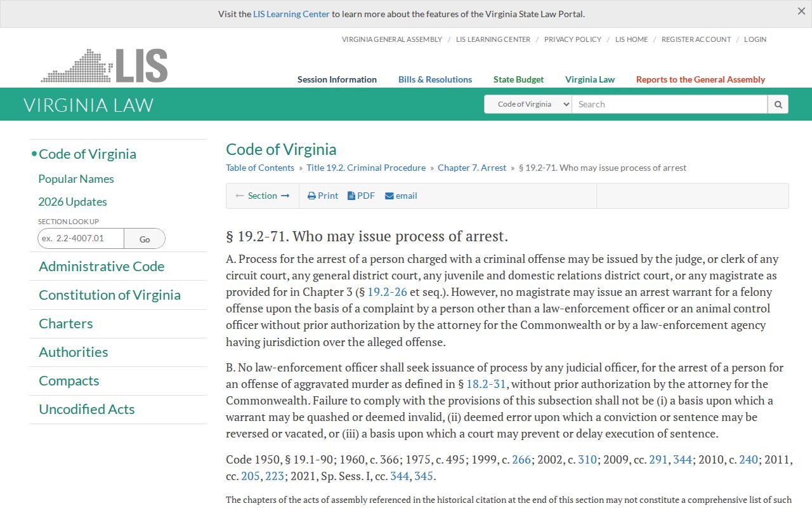The height and width of the screenshot is (508, 812).
Task: Click the Virginia Law search field
Action: [x=669, y=104]
